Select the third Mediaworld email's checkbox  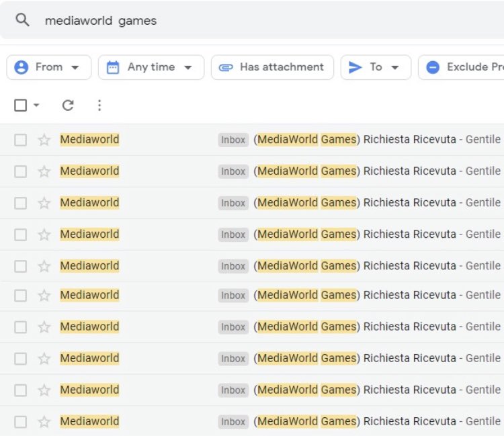point(21,203)
